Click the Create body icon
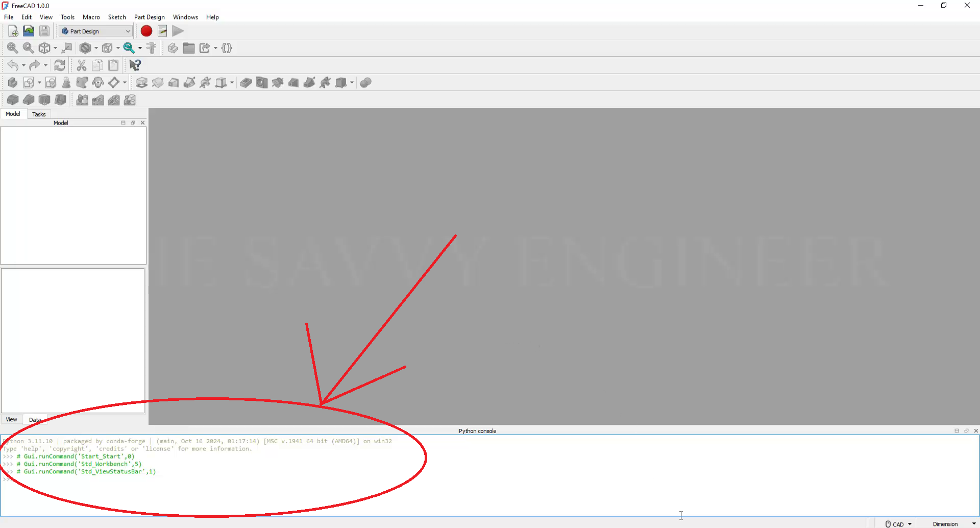The image size is (980, 528). (12, 83)
